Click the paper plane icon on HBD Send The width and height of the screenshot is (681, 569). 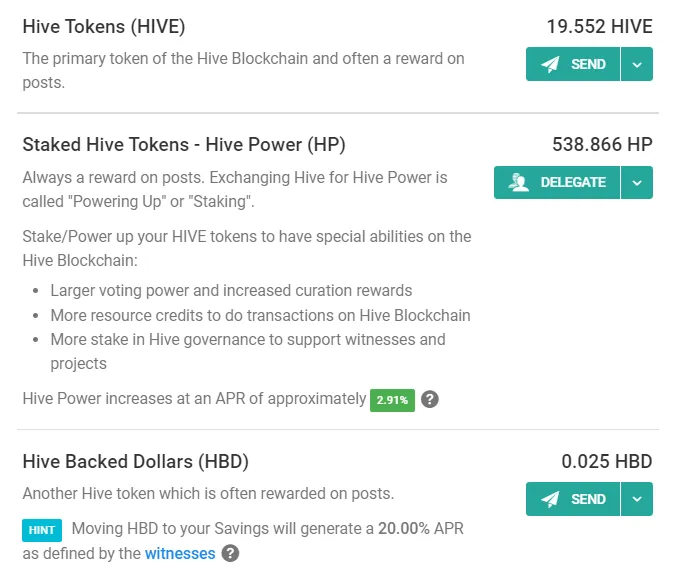click(550, 499)
